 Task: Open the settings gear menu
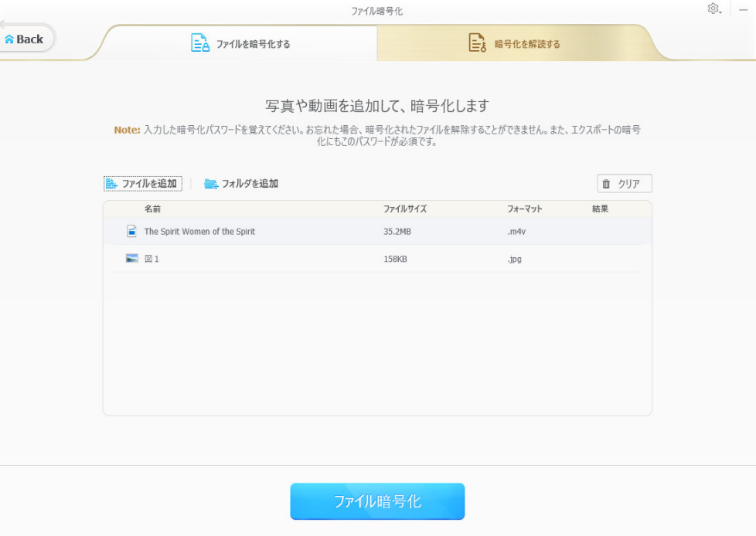[714, 8]
